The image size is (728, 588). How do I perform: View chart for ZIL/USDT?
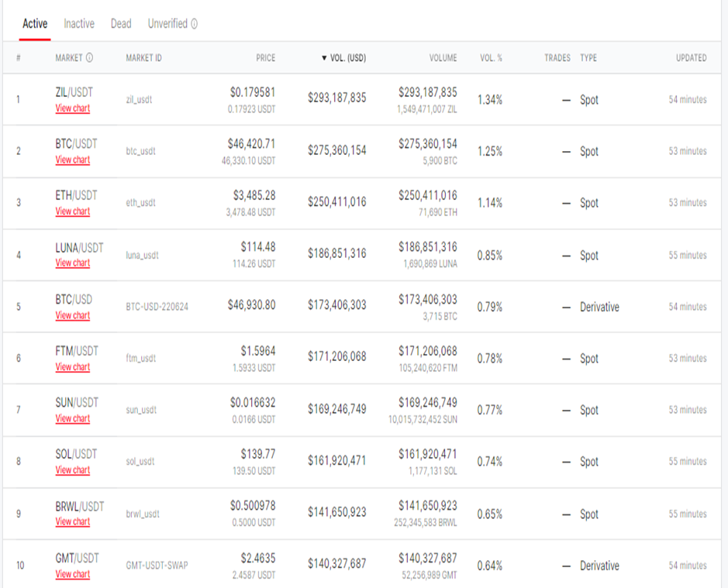[x=72, y=108]
